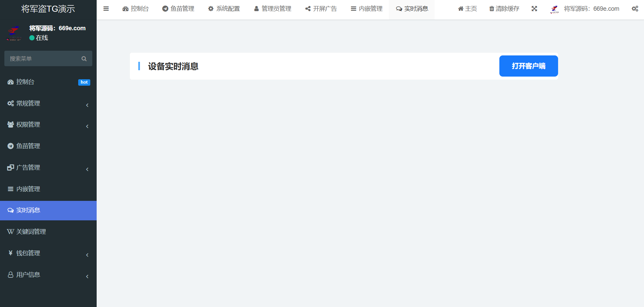Toggle the sidebar with the hamburger icon
644x307 pixels.
point(106,9)
